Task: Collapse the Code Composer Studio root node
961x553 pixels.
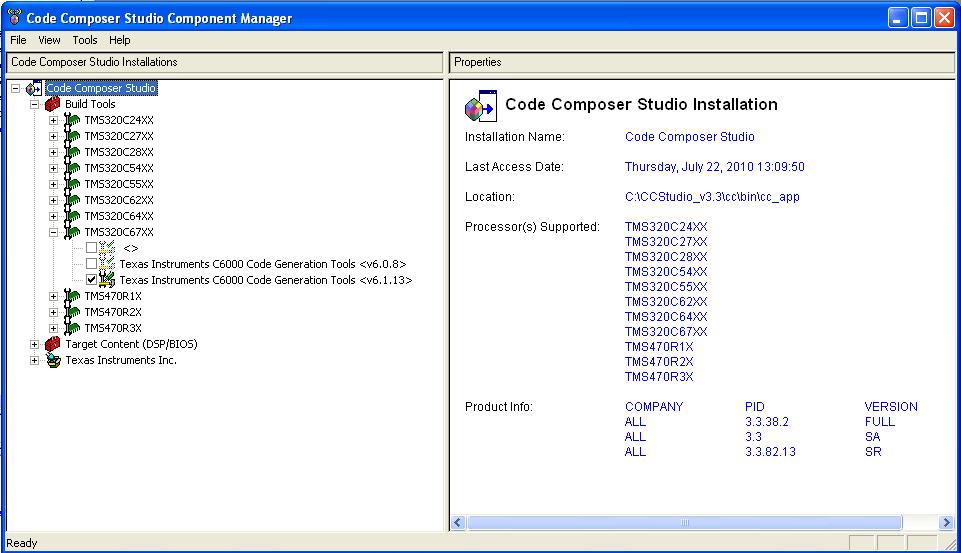Action: 15,88
